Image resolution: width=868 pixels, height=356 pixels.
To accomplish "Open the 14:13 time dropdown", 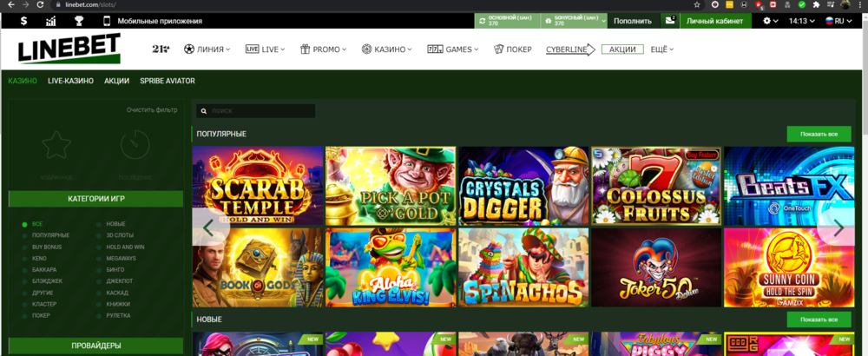I will tap(801, 21).
